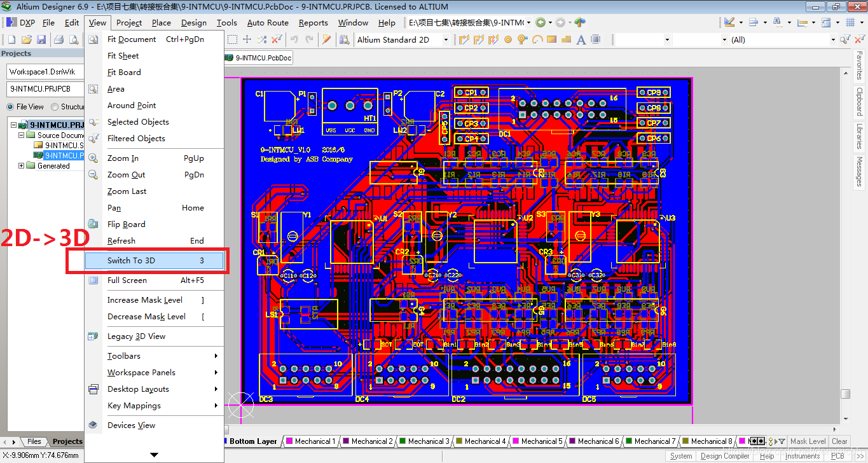Clear the current filter with the red X
Screen dimensions: 868x463
click(277, 39)
